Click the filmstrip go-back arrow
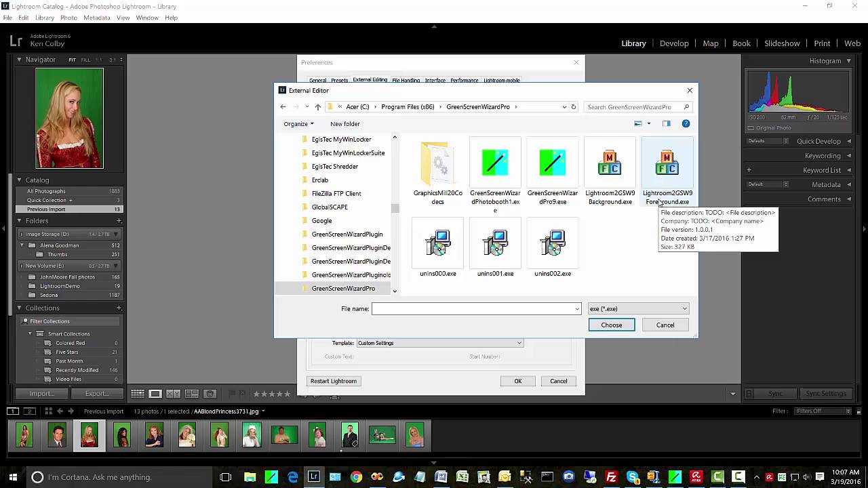868x488 pixels. (60, 411)
